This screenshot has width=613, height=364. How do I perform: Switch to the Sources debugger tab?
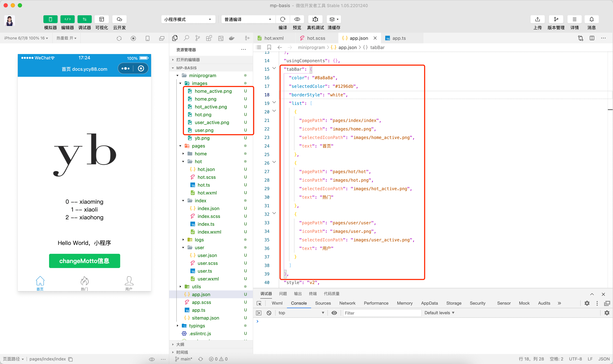pyautogui.click(x=323, y=303)
